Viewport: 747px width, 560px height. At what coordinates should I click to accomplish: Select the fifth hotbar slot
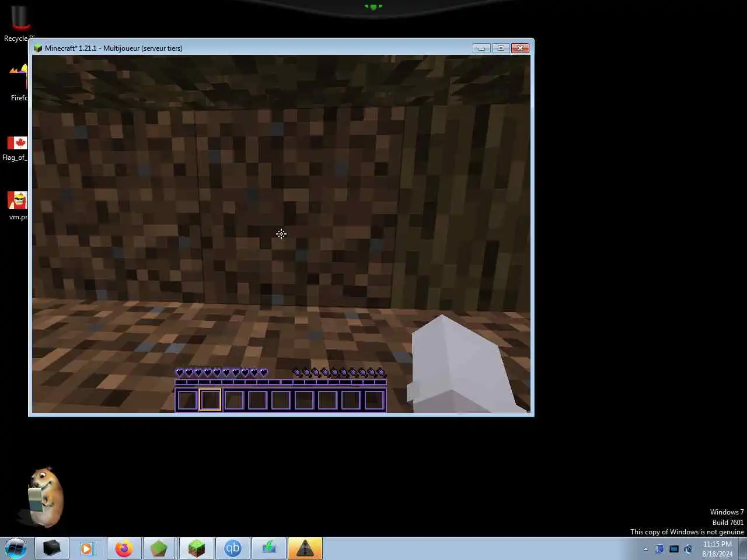281,400
